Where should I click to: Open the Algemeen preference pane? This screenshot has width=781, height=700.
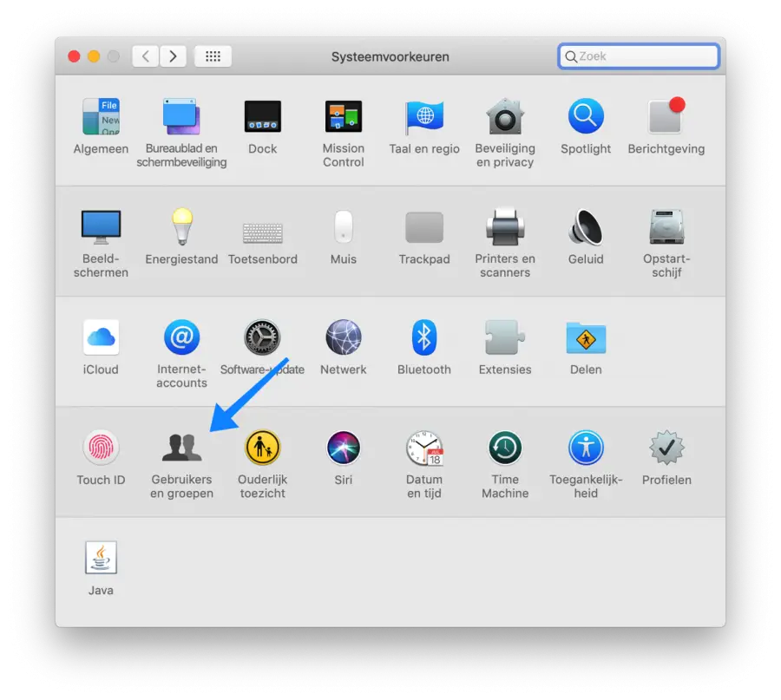click(101, 116)
